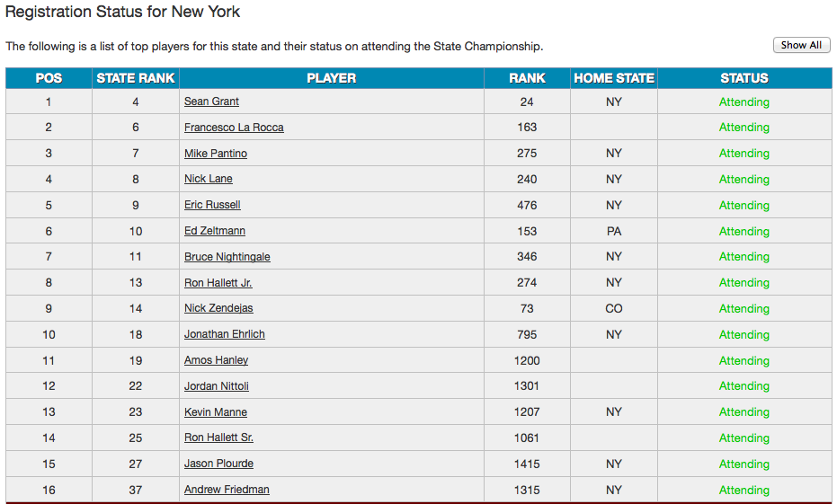Click on player Nick Lane
The width and height of the screenshot is (837, 504).
click(x=209, y=179)
